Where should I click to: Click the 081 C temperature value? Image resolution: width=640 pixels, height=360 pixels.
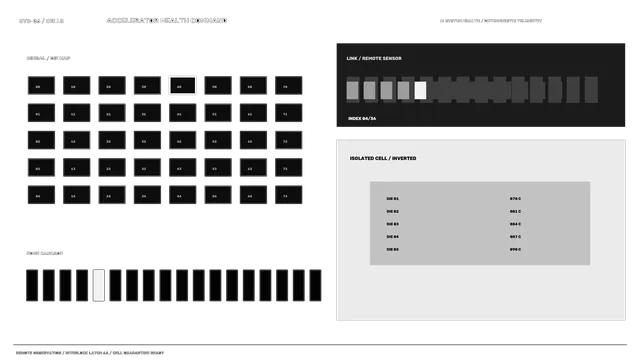(515, 211)
